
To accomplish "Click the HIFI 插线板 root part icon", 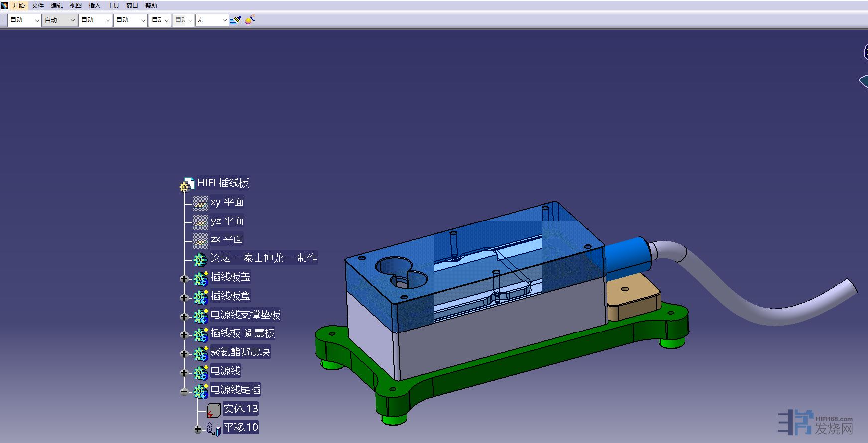I will 187,184.
